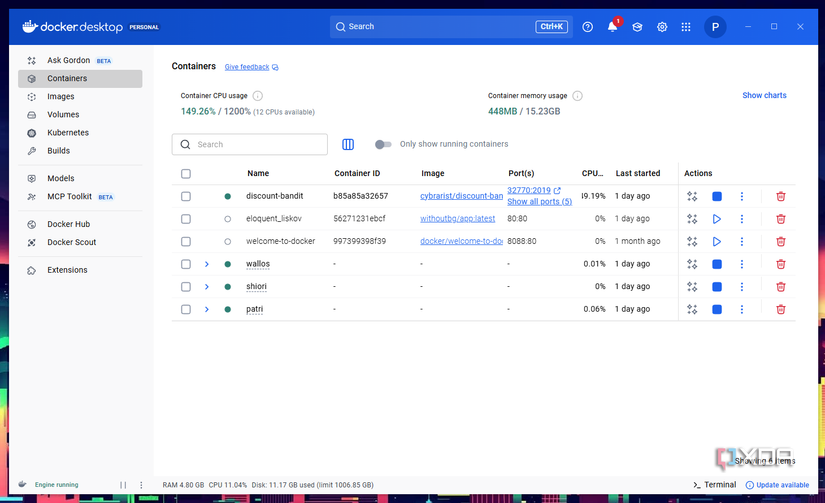Pause the Docker engine in status bar

click(123, 485)
